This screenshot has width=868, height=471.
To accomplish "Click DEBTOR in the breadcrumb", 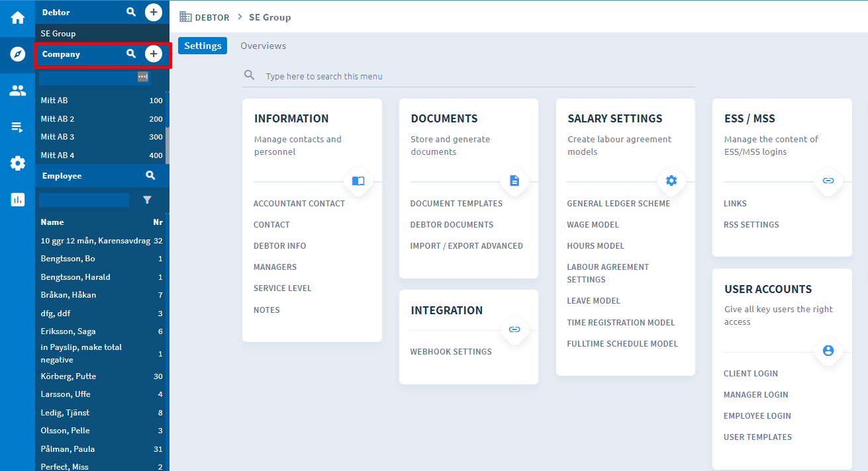I will 212,17.
